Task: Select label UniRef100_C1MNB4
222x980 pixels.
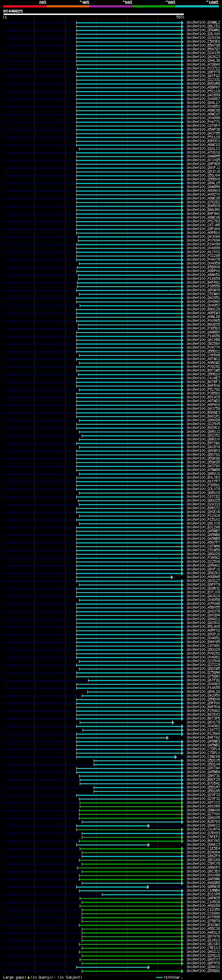Action: pyautogui.click(x=203, y=891)
